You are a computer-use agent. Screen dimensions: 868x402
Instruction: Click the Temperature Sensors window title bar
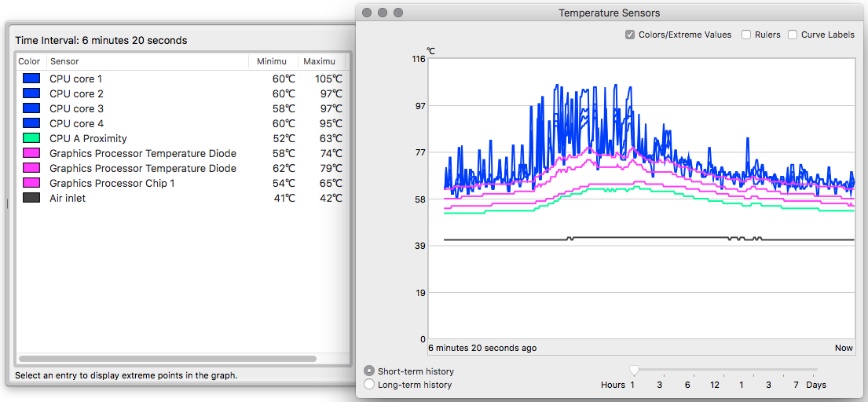609,12
